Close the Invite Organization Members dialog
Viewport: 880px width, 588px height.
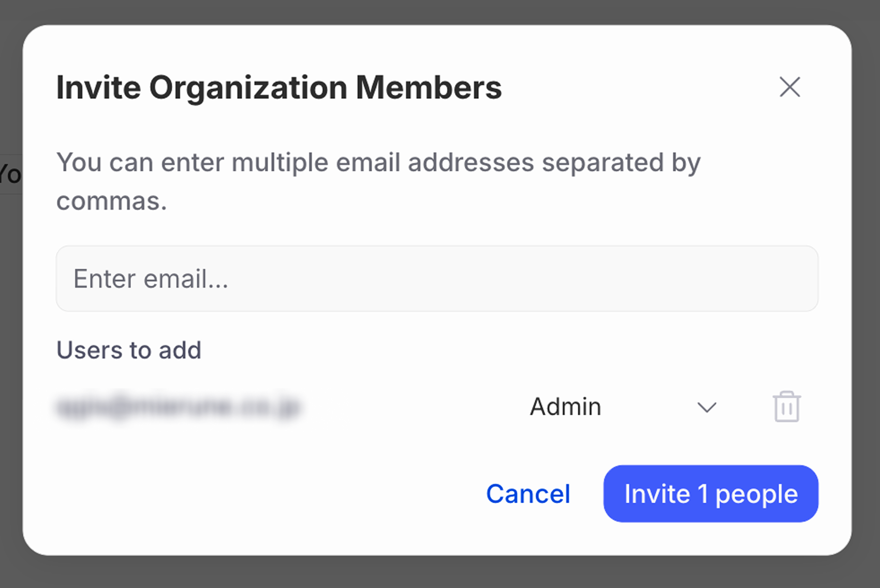(789, 87)
